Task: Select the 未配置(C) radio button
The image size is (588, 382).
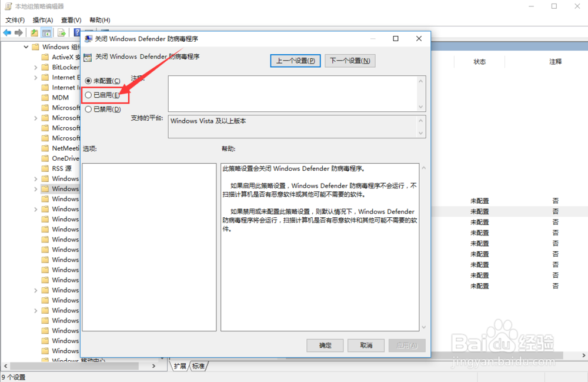Action: (x=88, y=81)
